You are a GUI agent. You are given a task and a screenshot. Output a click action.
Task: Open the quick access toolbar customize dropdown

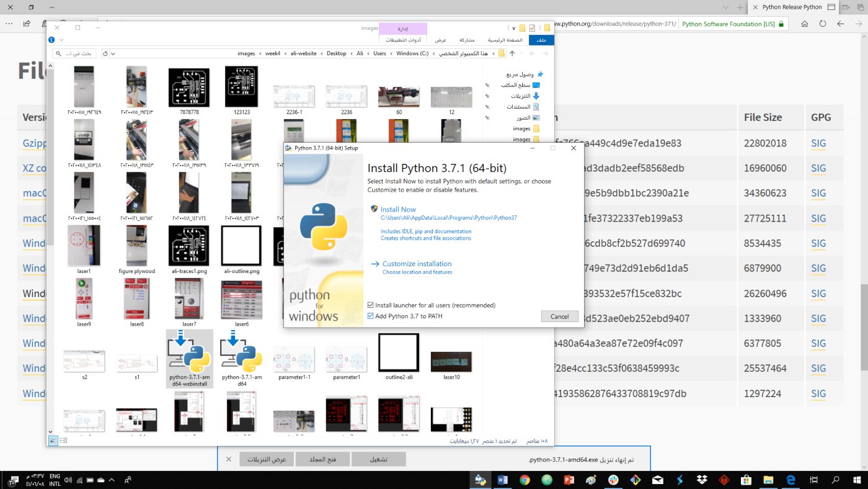pos(513,28)
